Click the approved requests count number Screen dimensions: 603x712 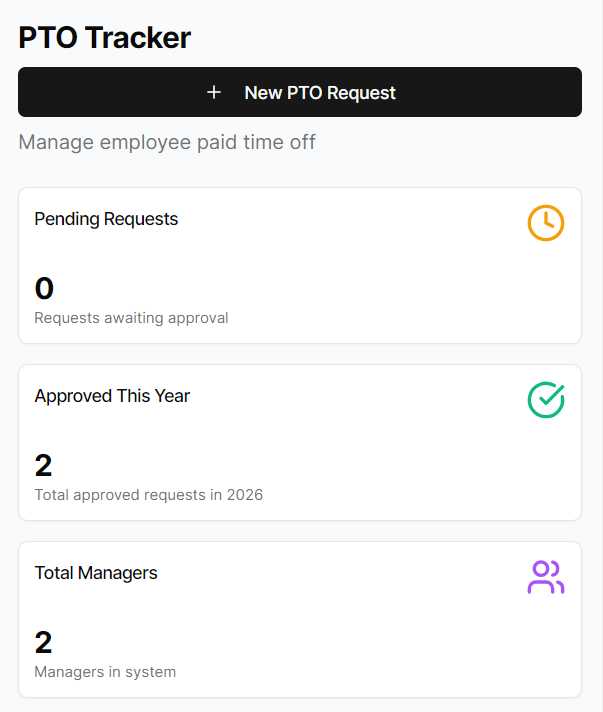(x=43, y=466)
